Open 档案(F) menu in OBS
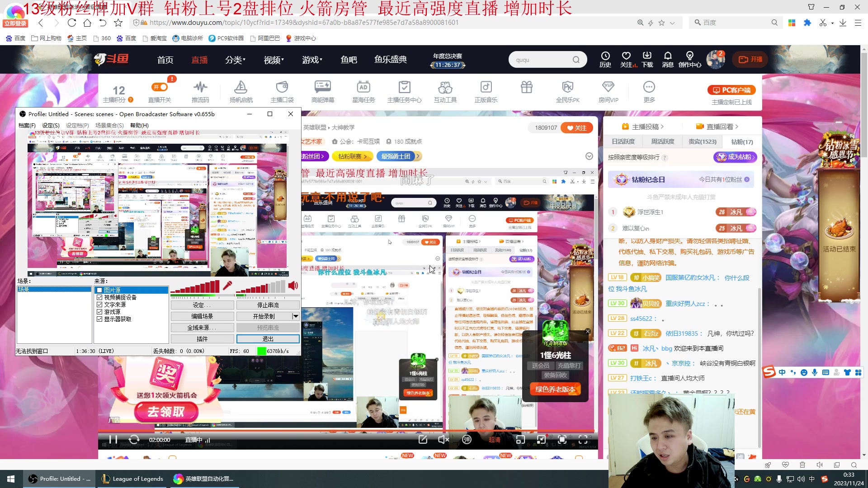This screenshot has width=868, height=488. [x=27, y=125]
